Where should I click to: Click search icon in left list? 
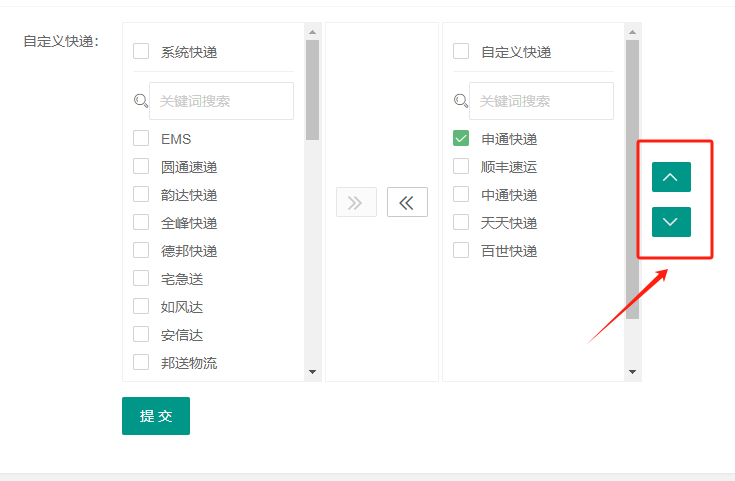[x=140, y=100]
